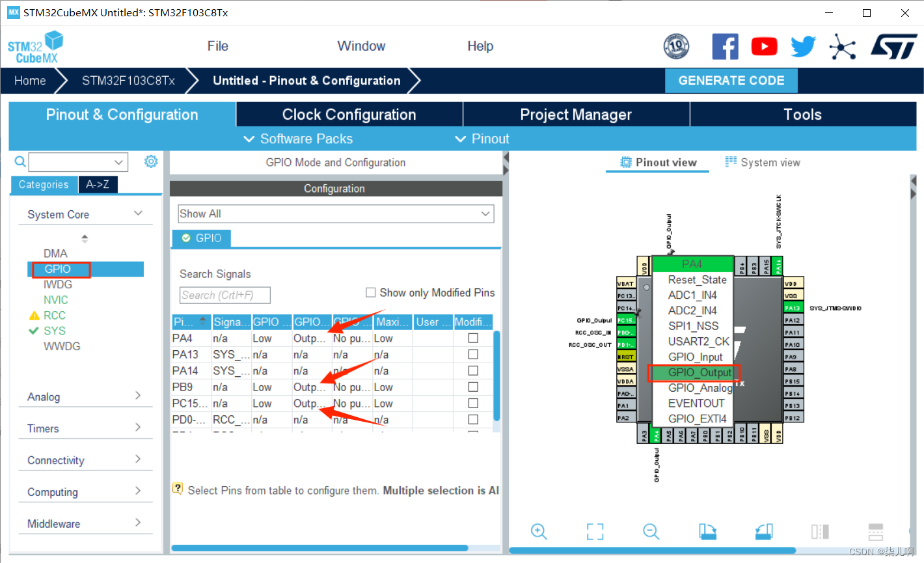The width and height of the screenshot is (924, 563).
Task: Switch to the A->Z tab
Action: pos(98,185)
